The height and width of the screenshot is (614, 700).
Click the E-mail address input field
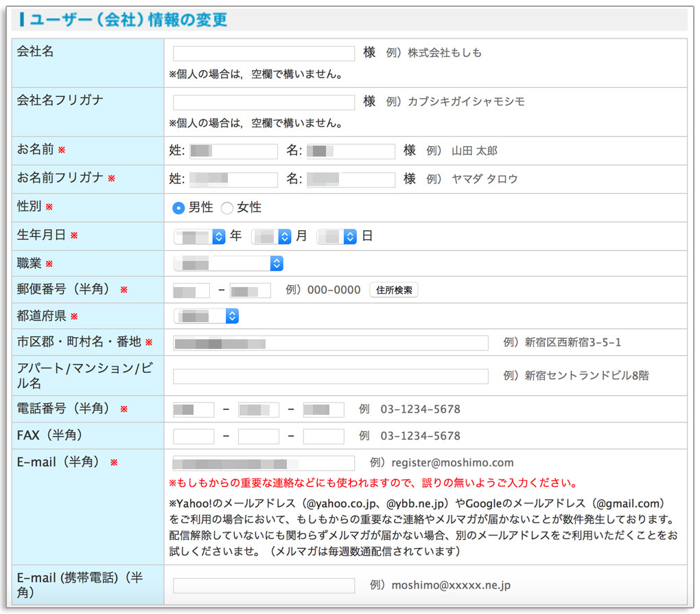tap(263, 463)
